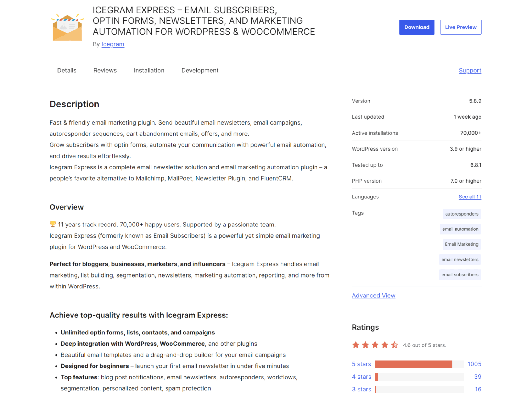Click the Support link
Viewport: 532px width, 397px height.
click(470, 71)
